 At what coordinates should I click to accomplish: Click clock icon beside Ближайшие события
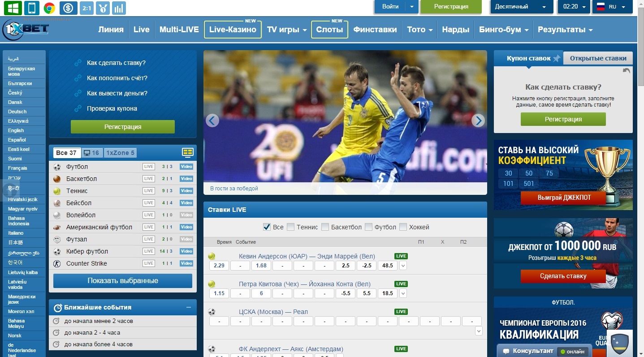[58, 308]
